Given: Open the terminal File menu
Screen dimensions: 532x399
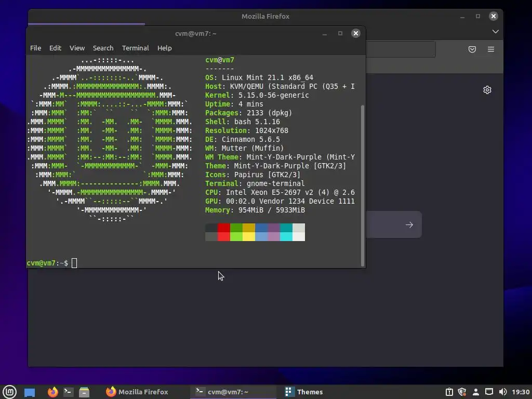Looking at the screenshot, I should [36, 48].
